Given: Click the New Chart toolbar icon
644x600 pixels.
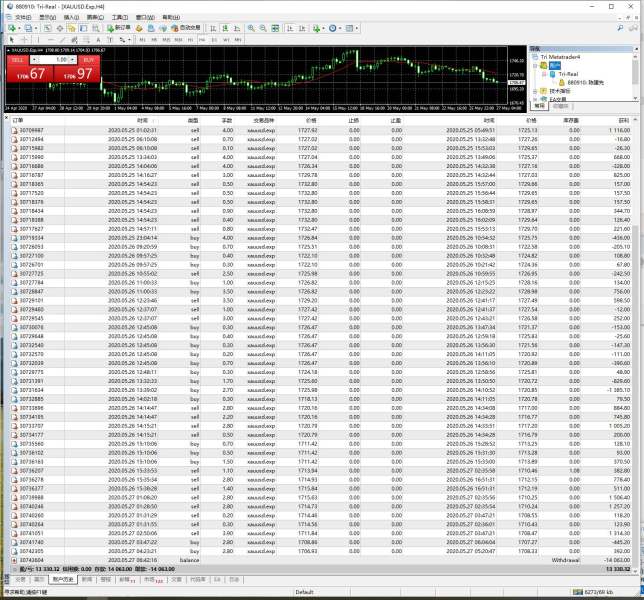Looking at the screenshot, I should click(x=12, y=28).
